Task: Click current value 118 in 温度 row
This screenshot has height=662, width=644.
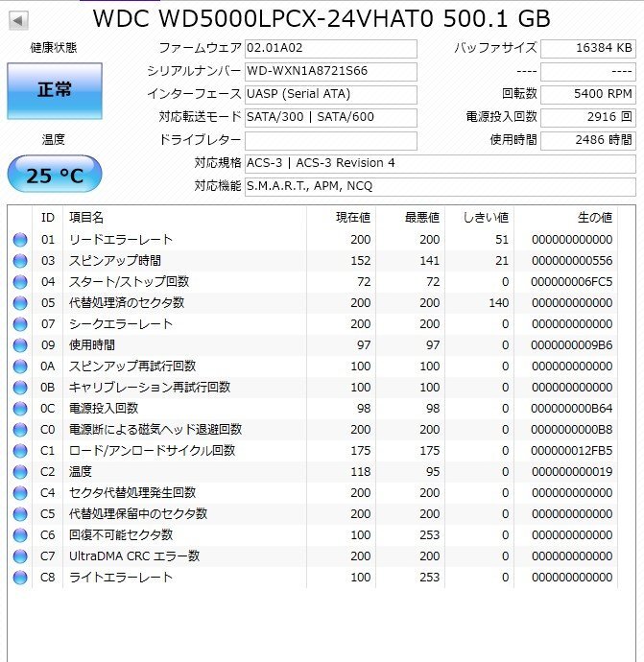Action: 361,472
